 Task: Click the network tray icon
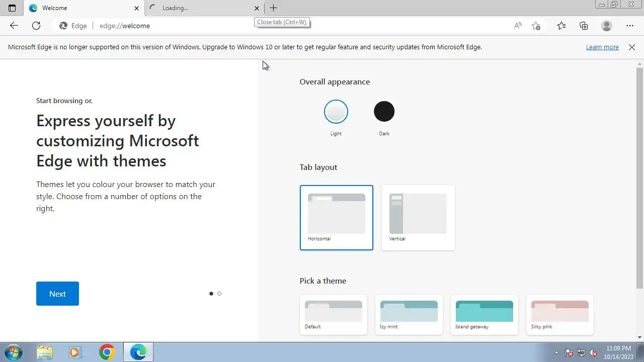[x=581, y=353]
